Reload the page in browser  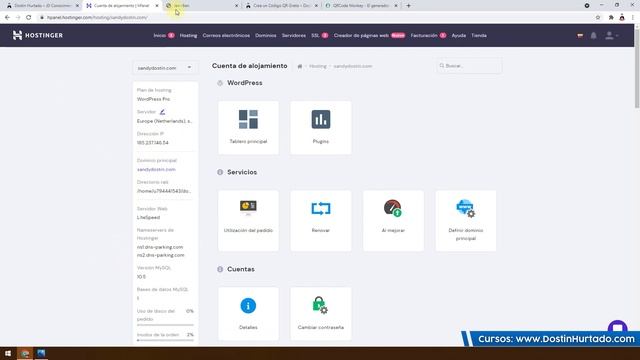(x=29, y=18)
